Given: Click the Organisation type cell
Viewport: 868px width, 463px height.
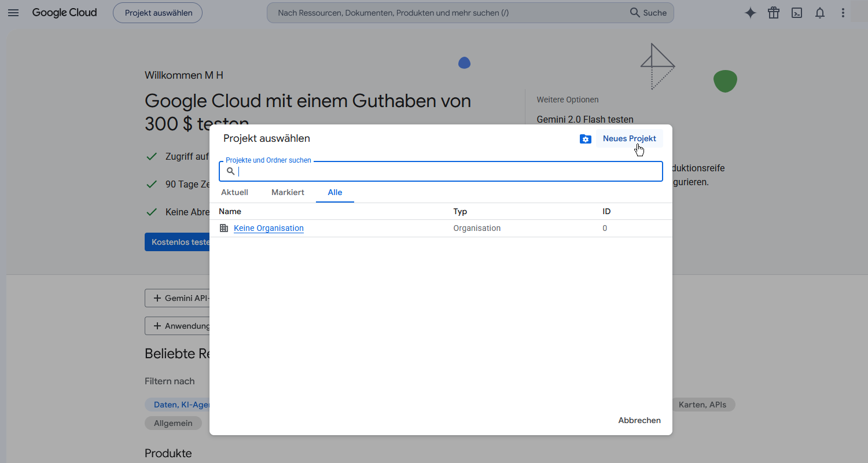Looking at the screenshot, I should [x=477, y=228].
